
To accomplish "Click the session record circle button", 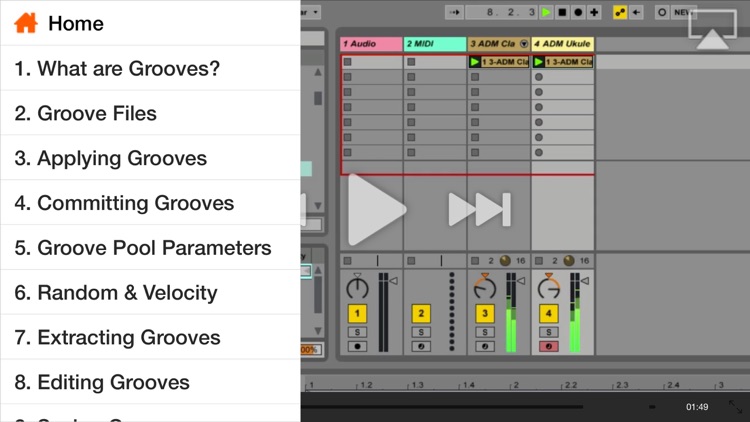I will point(662,12).
